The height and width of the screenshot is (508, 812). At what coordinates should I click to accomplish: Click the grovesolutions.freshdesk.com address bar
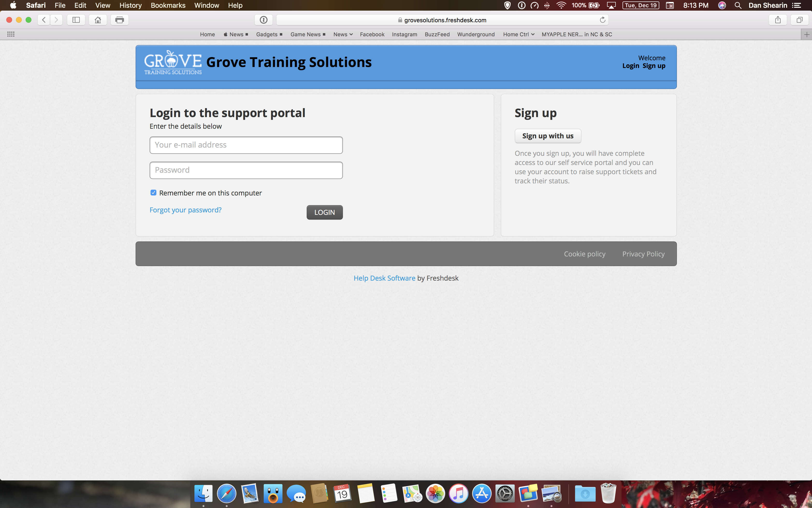coord(442,20)
